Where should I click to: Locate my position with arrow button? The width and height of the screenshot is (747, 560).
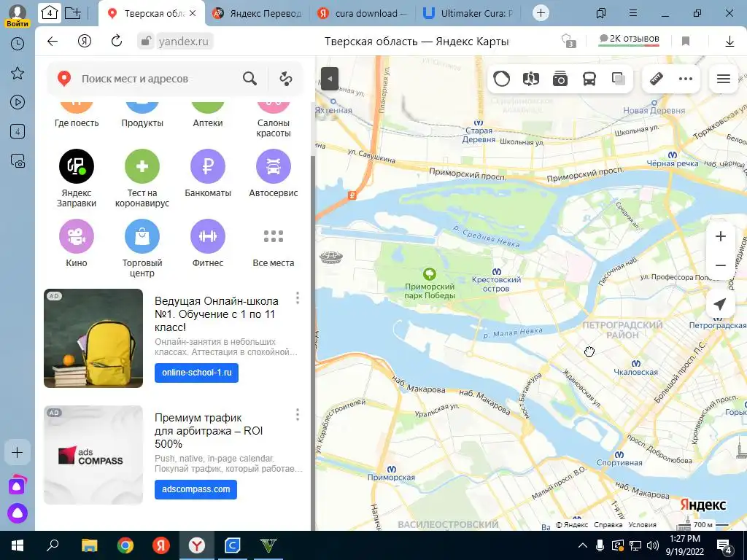720,304
